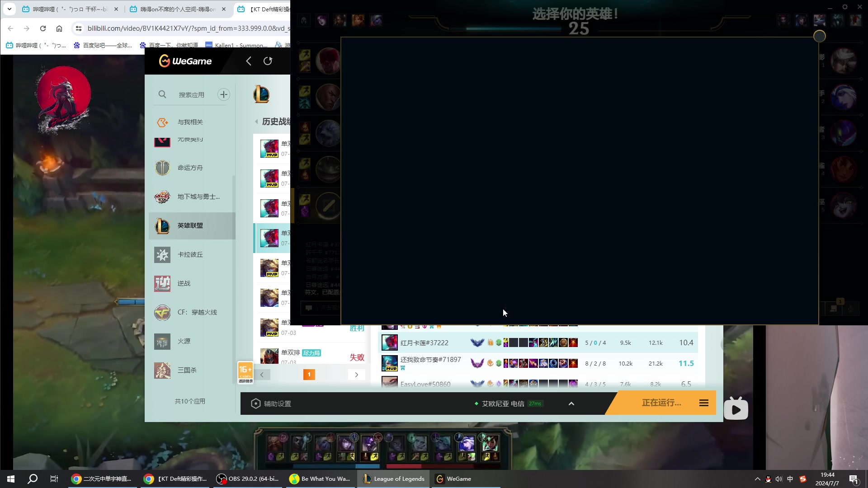Click Chrome home button
This screenshot has height=488, width=868.
[x=59, y=28]
